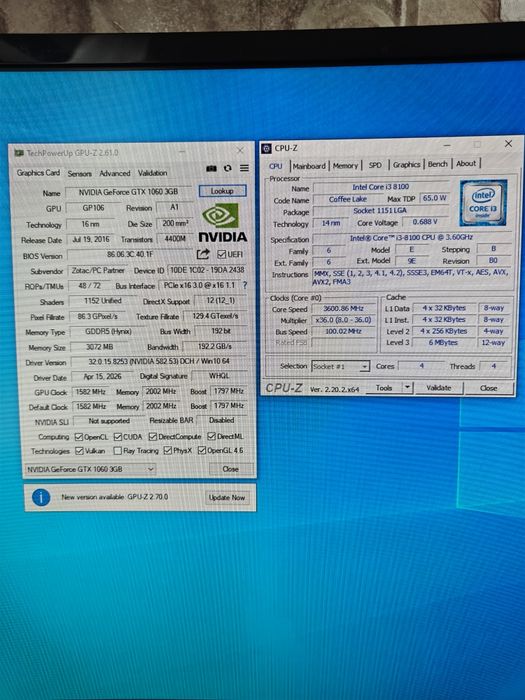
Task: Toggle the PhysX checkbox
Action: coord(168,450)
